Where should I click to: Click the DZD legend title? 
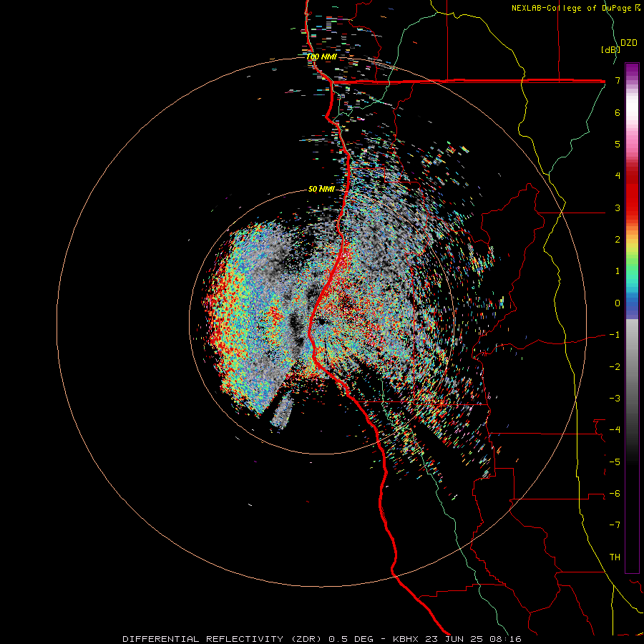629,43
